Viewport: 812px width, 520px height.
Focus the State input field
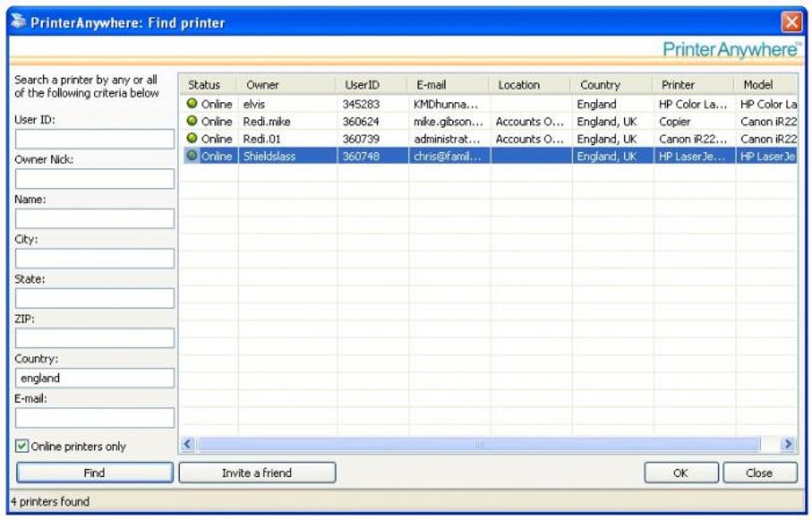coord(95,299)
